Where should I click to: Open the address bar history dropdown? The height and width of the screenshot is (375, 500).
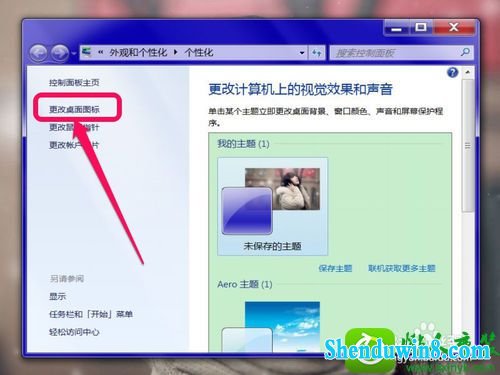(x=302, y=53)
